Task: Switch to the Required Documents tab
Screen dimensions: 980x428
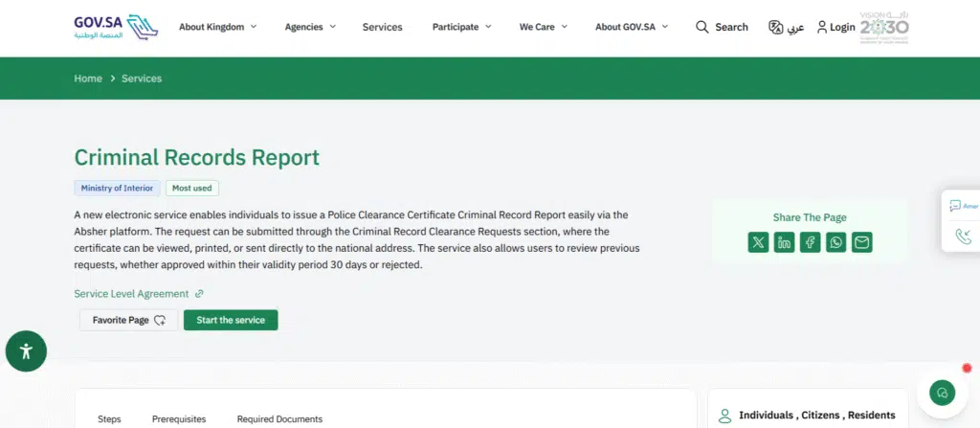Action: click(279, 419)
